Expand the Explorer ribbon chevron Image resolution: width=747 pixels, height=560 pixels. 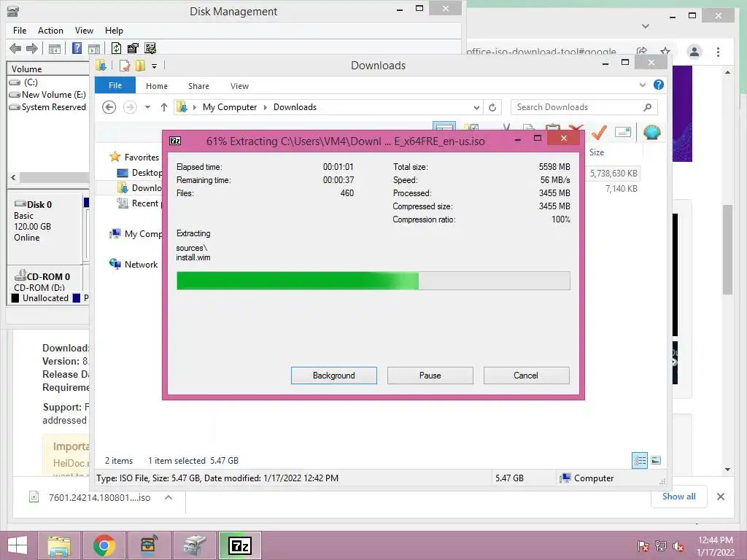pyautogui.click(x=642, y=85)
